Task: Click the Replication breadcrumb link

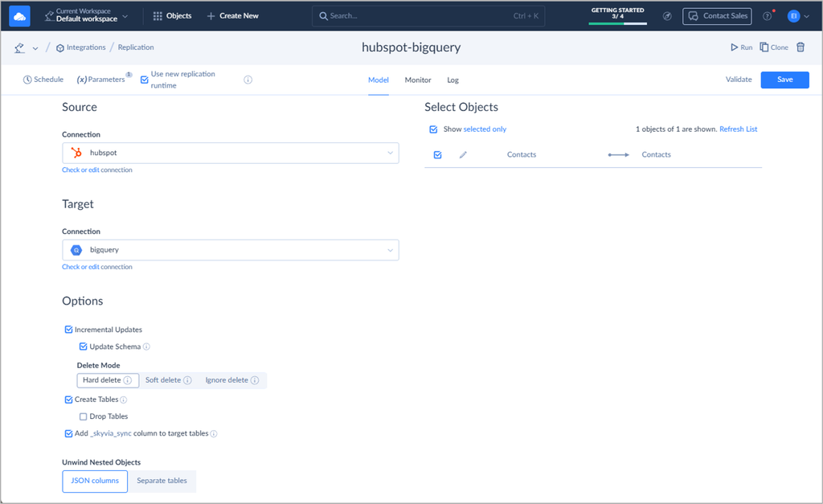Action: point(136,47)
